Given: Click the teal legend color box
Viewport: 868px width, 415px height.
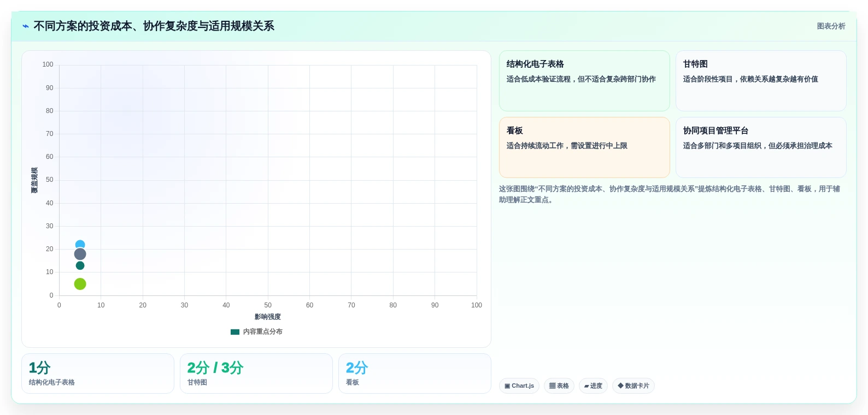Looking at the screenshot, I should [x=235, y=332].
